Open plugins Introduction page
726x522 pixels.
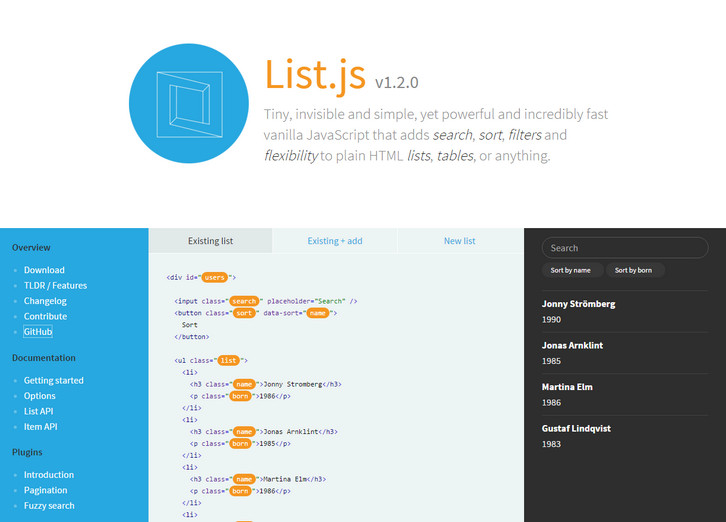coord(49,475)
